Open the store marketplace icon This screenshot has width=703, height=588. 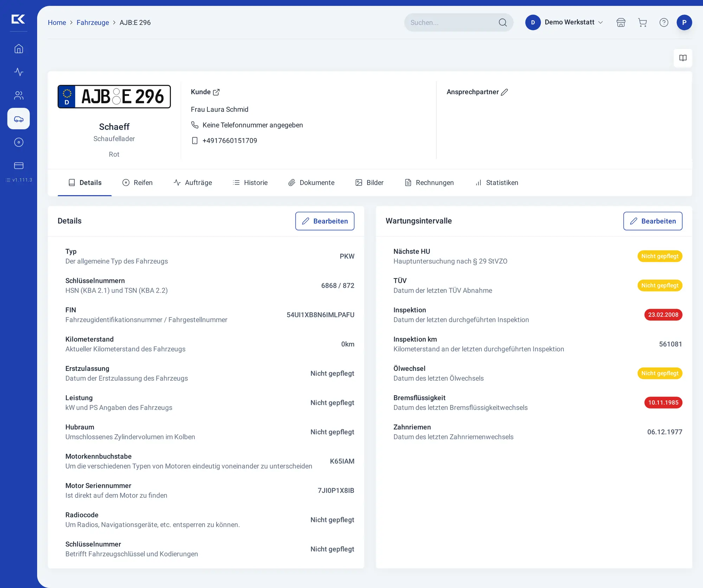(621, 22)
